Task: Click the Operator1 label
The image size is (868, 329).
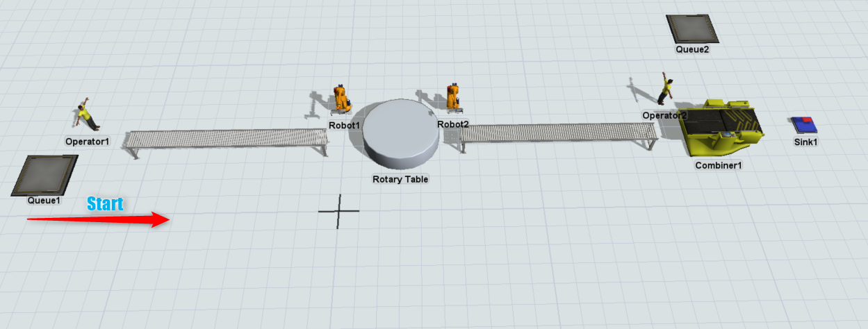Action: point(88,142)
